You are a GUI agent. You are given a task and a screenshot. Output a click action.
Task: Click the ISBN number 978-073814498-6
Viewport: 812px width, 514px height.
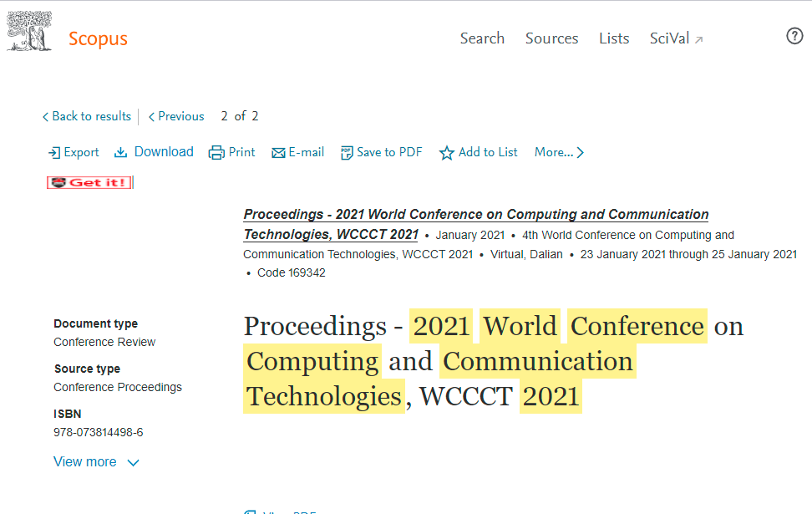point(99,433)
